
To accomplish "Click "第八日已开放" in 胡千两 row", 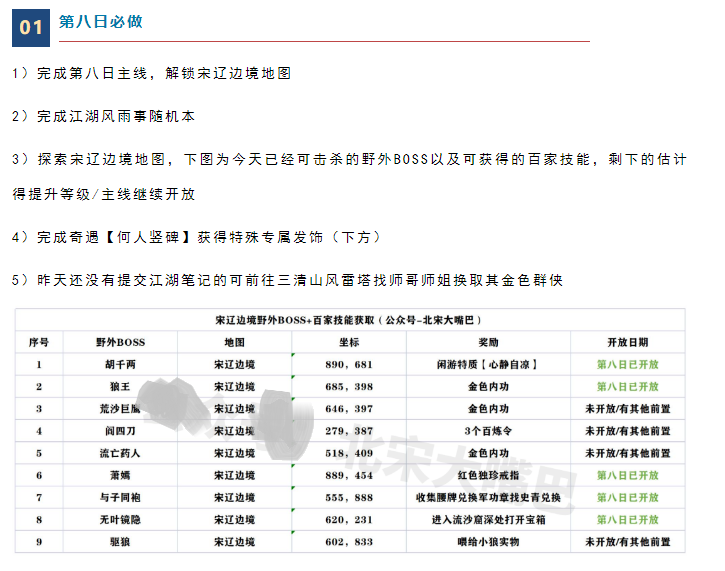I will (627, 364).
